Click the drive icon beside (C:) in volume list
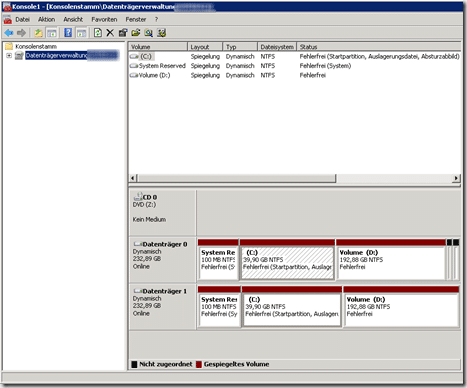 coord(134,57)
